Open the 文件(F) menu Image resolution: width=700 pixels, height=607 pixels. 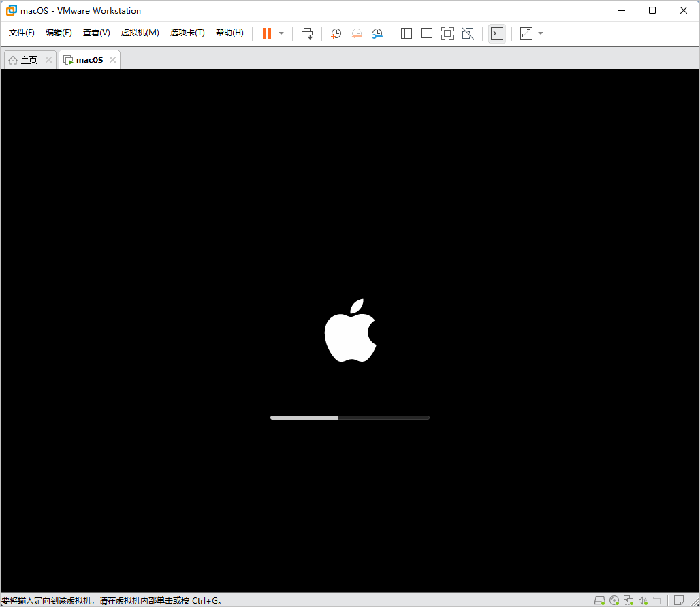[x=21, y=33]
